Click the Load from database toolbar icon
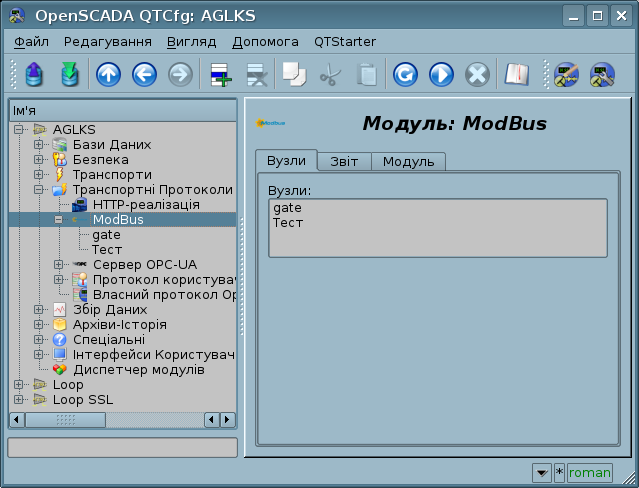This screenshot has height=488, width=639. point(34,75)
